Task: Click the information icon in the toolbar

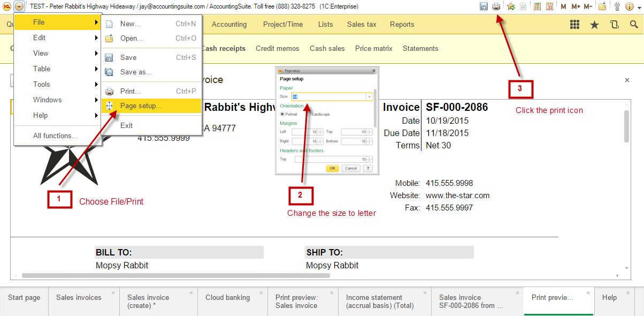Action: [629, 6]
